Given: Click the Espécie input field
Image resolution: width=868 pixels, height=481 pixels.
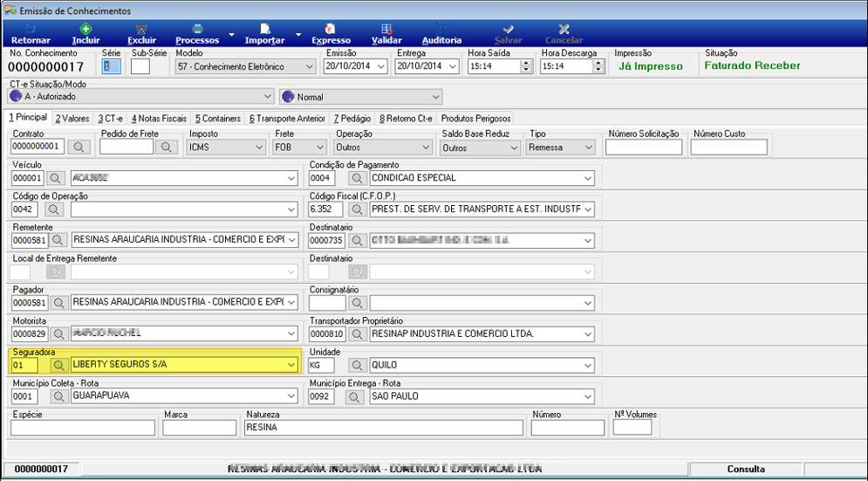Looking at the screenshot, I should 83,428.
